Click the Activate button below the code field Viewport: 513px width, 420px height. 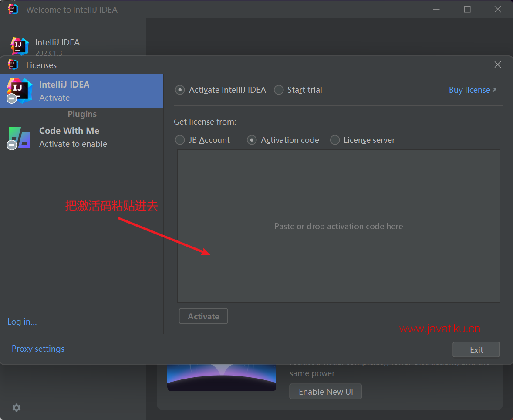(x=203, y=316)
